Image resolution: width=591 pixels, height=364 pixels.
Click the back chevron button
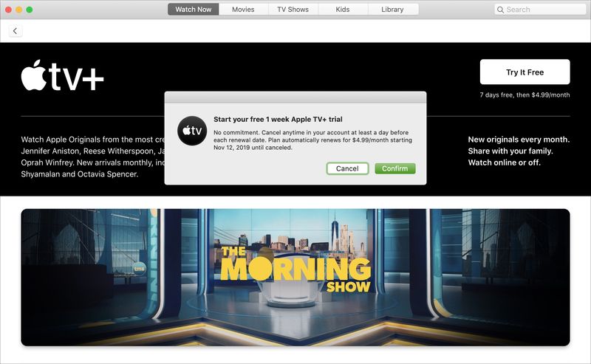[x=15, y=31]
